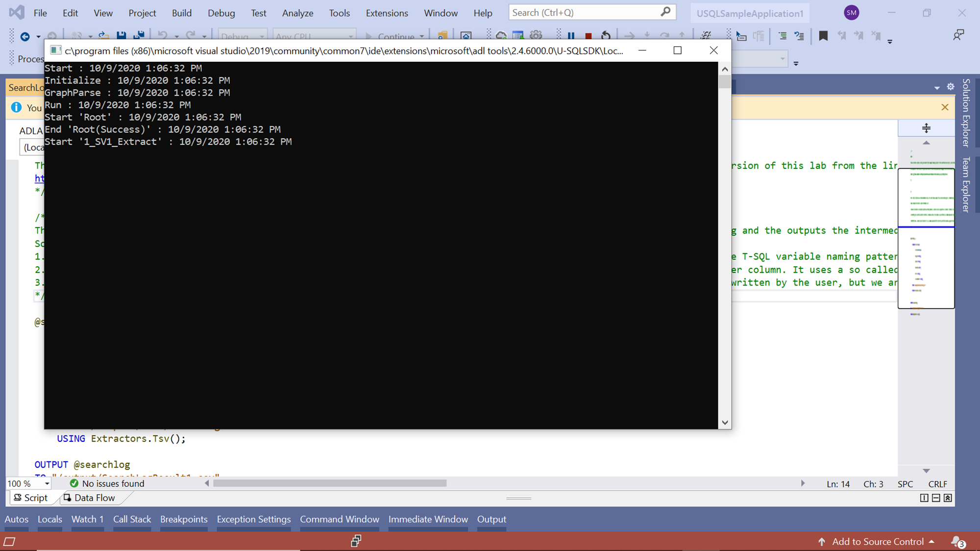Click the Live Share feedback icon

coord(958,35)
